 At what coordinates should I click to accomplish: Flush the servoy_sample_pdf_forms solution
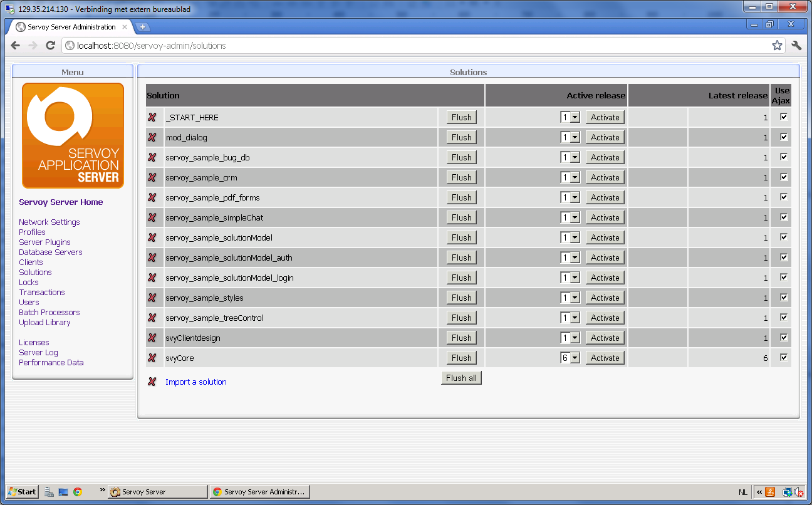tap(462, 197)
